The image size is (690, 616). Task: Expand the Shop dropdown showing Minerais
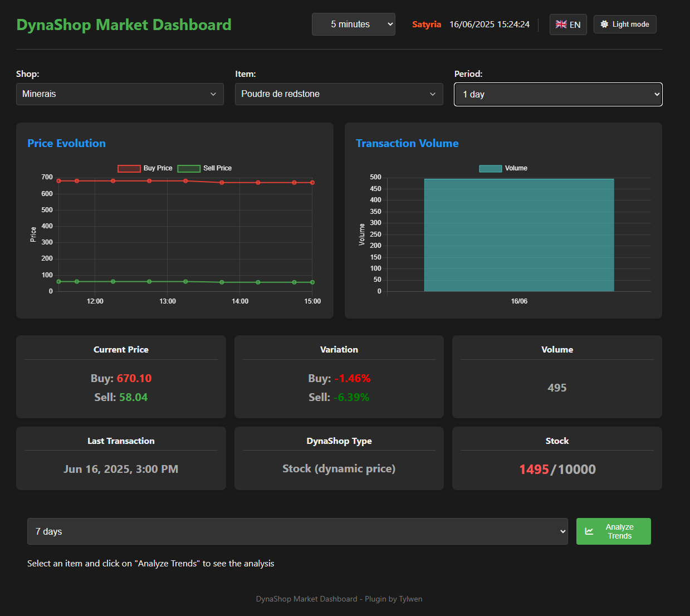click(x=120, y=94)
